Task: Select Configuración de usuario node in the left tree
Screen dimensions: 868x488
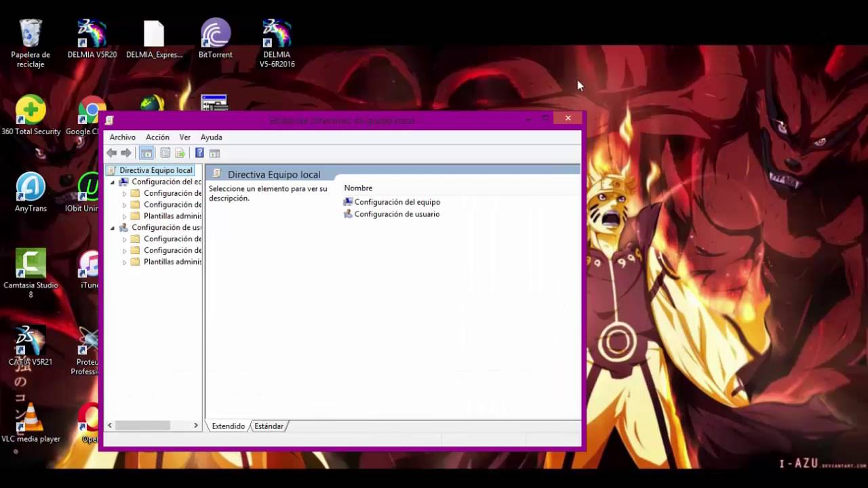Action: click(166, 227)
